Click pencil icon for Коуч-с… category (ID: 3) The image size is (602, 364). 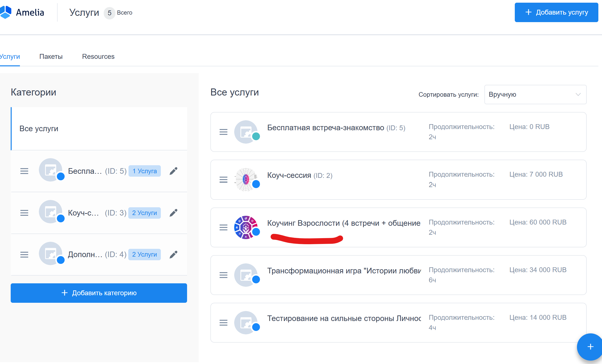point(173,213)
